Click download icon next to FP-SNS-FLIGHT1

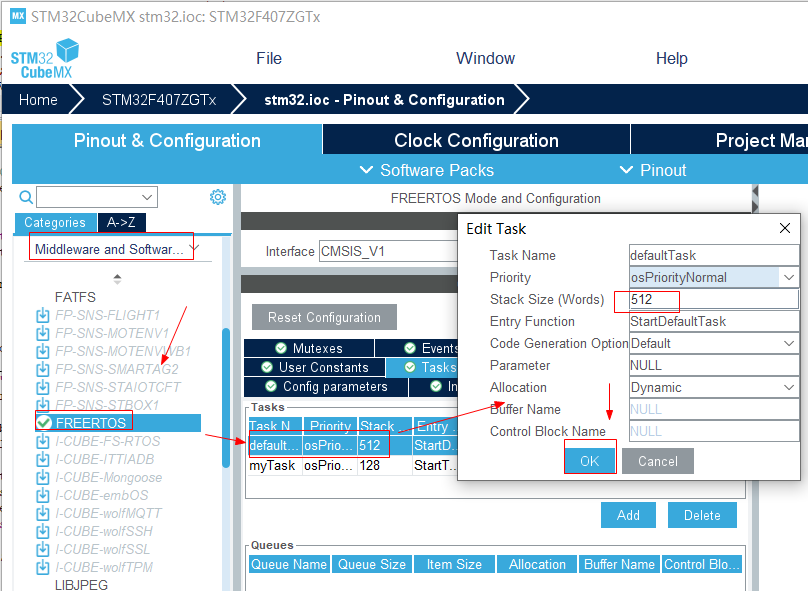pos(43,315)
